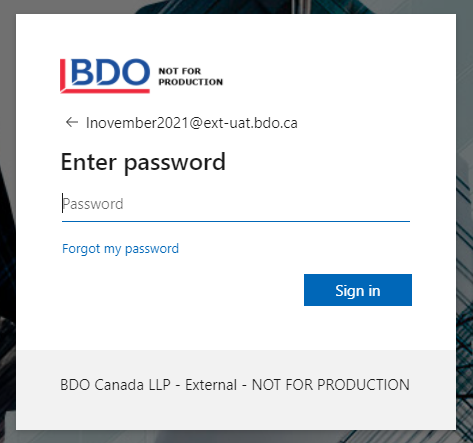Click the back arrow beside the email
This screenshot has height=443, width=473.
[x=72, y=122]
